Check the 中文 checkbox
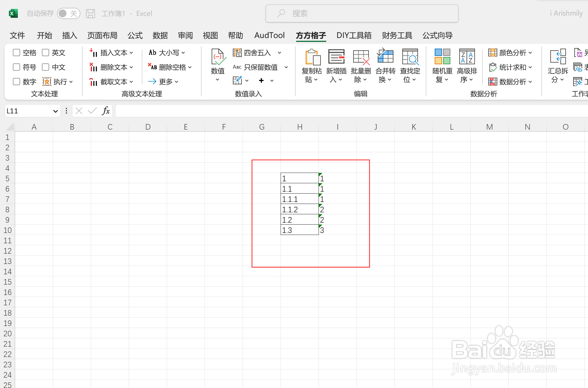Image resolution: width=588 pixels, height=388 pixels. coord(46,67)
